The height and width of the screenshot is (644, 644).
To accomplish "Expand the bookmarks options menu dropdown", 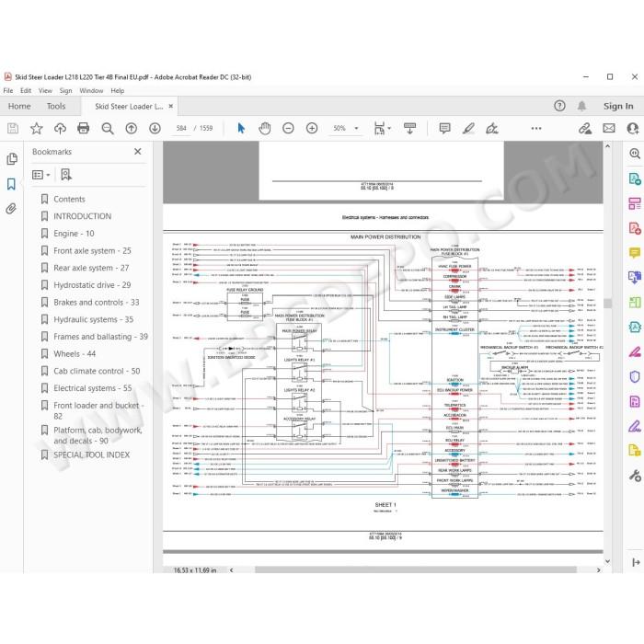I will point(41,175).
